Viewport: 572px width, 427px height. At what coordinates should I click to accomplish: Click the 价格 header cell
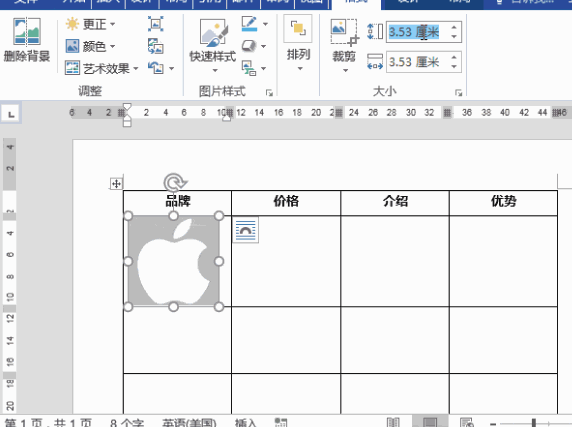point(286,203)
